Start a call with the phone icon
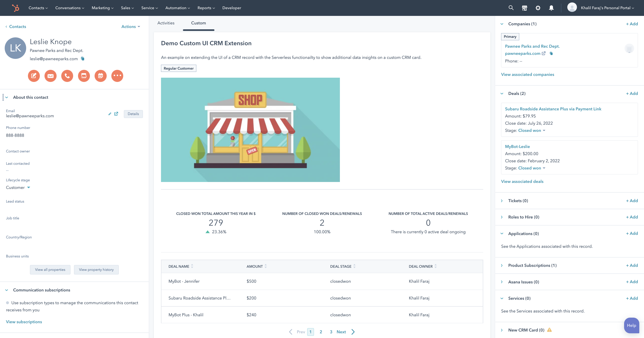The height and width of the screenshot is (338, 644). [x=67, y=76]
